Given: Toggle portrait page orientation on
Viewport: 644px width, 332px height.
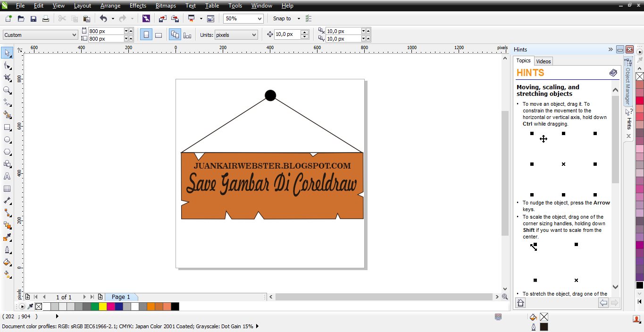Looking at the screenshot, I should point(146,34).
